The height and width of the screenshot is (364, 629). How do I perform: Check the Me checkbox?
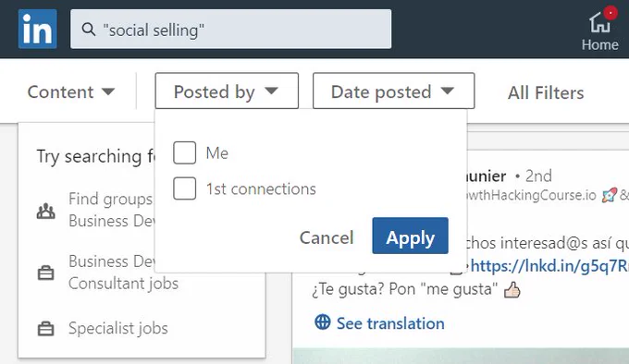pos(184,152)
